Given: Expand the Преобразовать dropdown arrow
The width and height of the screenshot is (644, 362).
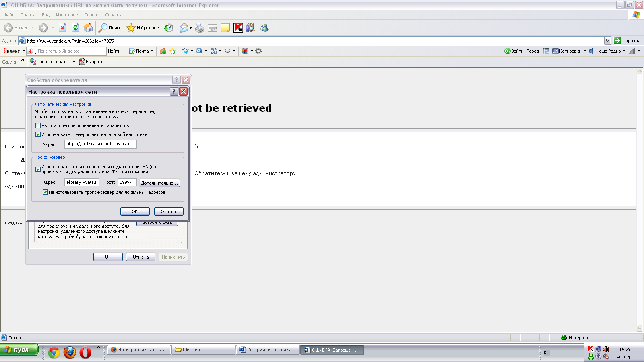Looking at the screenshot, I should 74,62.
